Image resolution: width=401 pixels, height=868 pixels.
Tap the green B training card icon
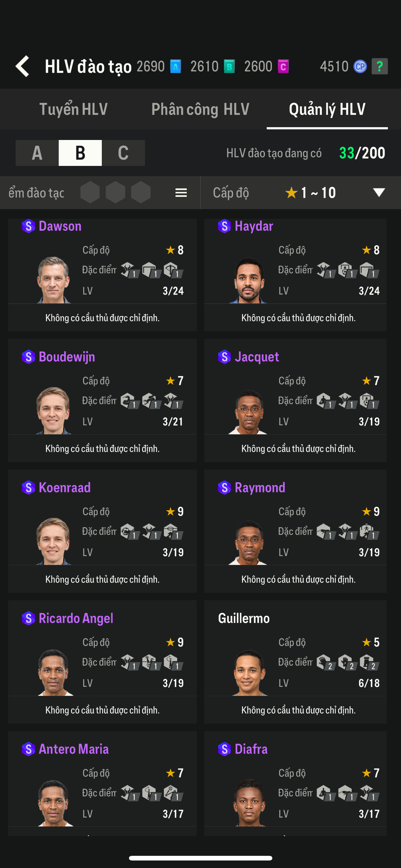click(x=229, y=66)
